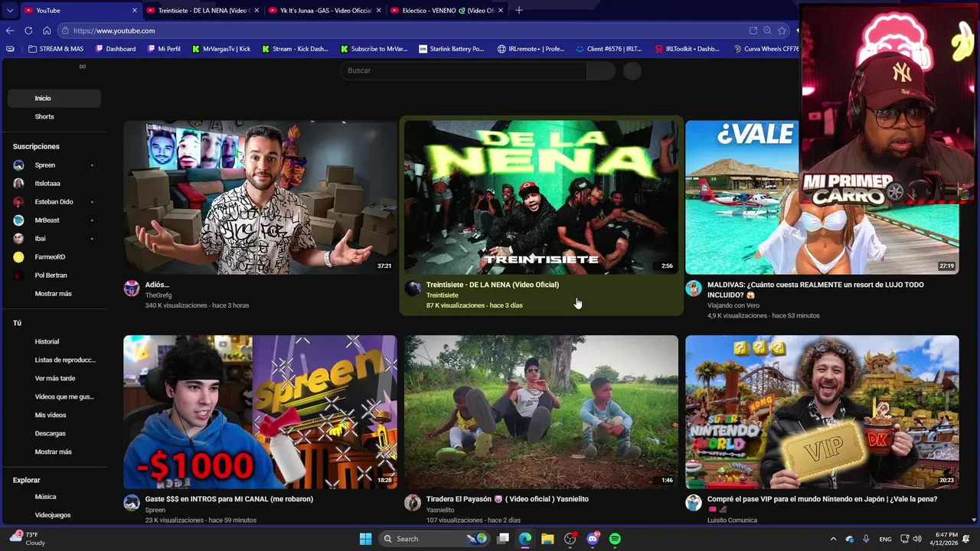Image resolution: width=980 pixels, height=551 pixels.
Task: Expand Mostrar más under Suscripciones
Action: 54,294
